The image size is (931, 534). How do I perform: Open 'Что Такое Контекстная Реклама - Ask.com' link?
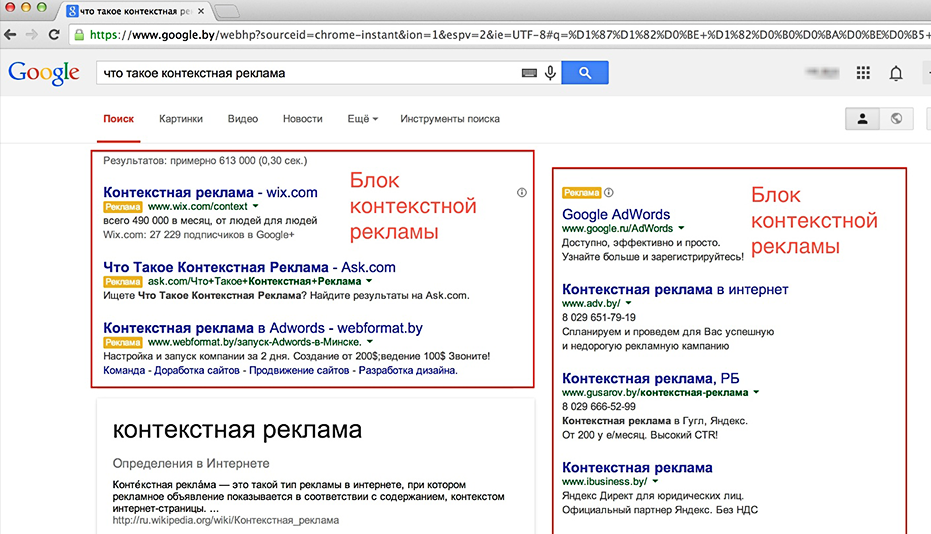click(x=249, y=267)
